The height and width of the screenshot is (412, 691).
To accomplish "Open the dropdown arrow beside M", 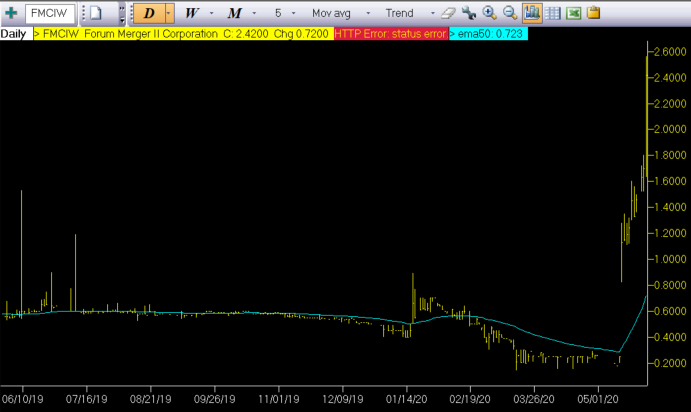I will [x=254, y=13].
